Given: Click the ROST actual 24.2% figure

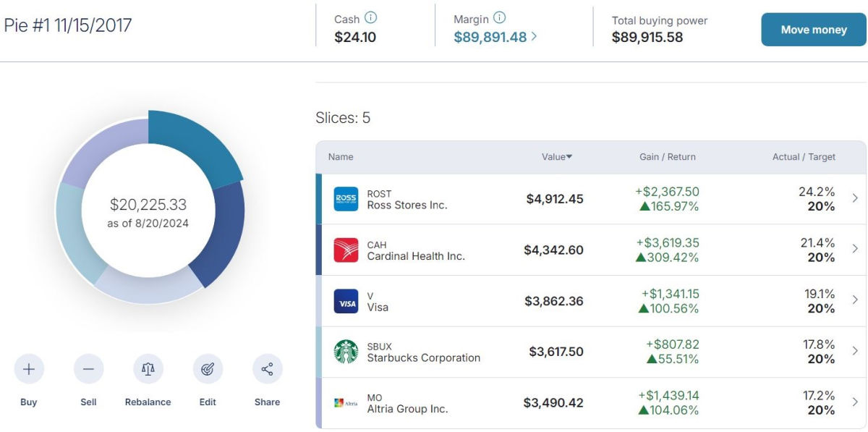Looking at the screenshot, I should (x=817, y=192).
